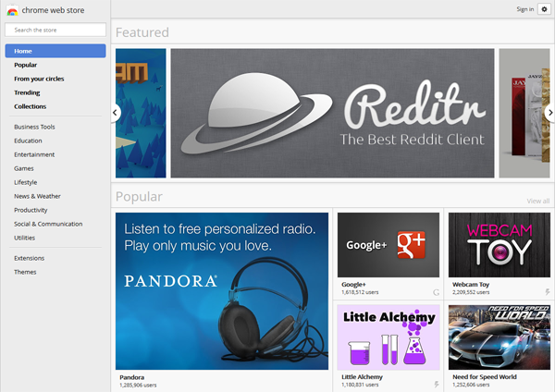Browse the Entertainment category
The width and height of the screenshot is (555, 392).
[x=34, y=154]
